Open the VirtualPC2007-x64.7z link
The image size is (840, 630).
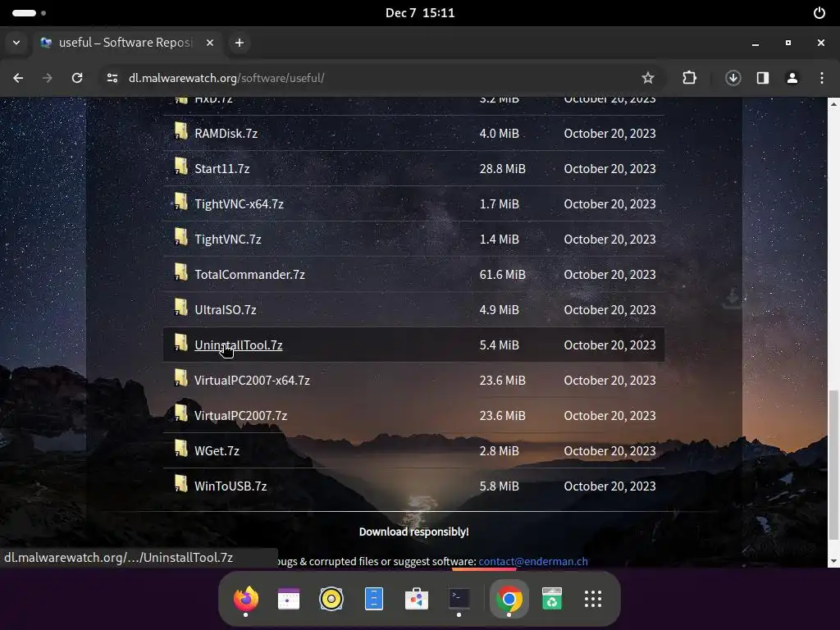coord(253,381)
